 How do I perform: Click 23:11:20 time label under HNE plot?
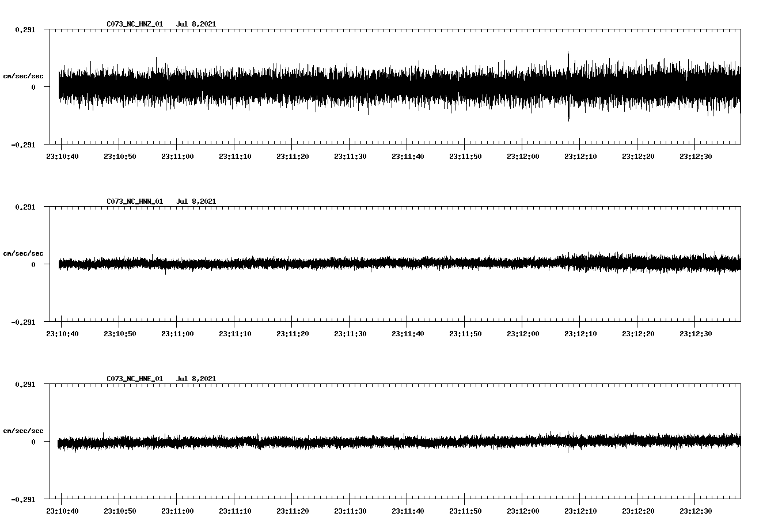tap(292, 511)
